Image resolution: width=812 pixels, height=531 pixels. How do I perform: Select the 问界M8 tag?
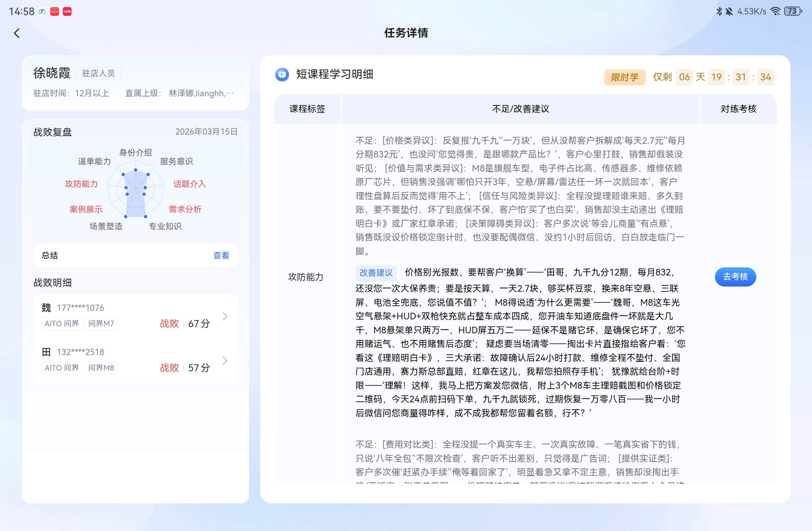[x=101, y=368]
